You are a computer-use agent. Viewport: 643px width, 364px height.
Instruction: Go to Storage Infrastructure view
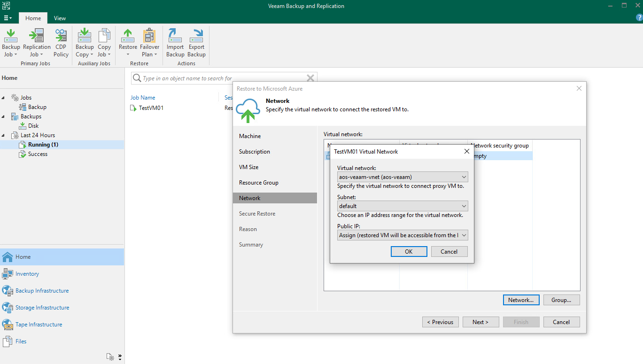(x=62, y=308)
